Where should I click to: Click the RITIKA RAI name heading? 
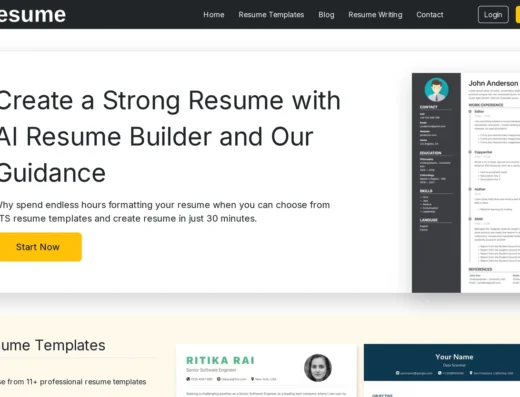(x=220, y=360)
